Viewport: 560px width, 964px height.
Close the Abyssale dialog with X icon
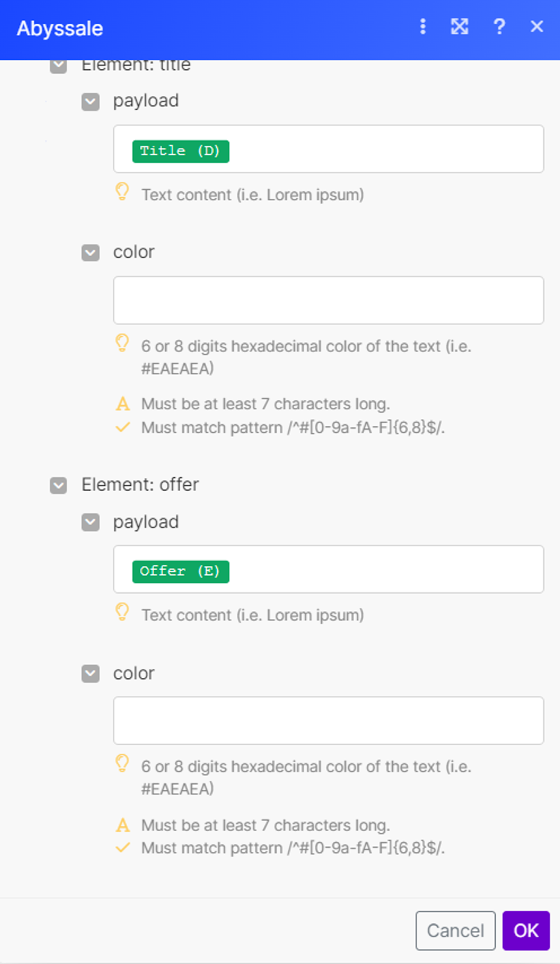coord(537,26)
